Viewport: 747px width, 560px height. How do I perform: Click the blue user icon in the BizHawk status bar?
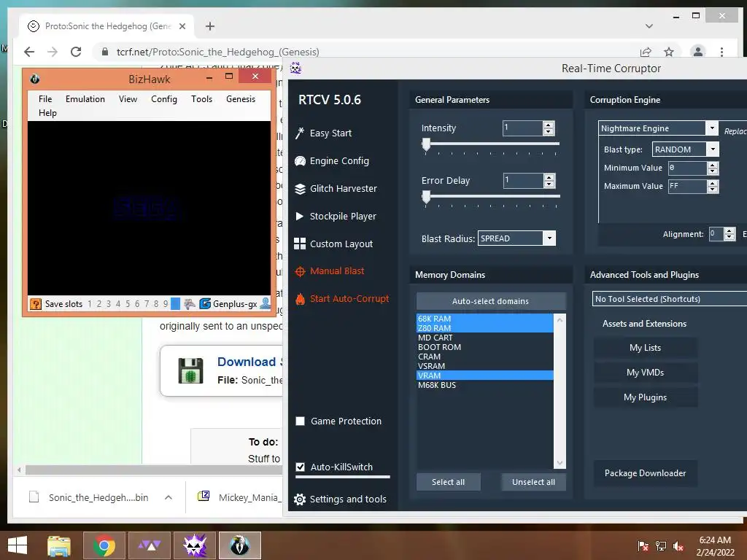[x=265, y=304]
